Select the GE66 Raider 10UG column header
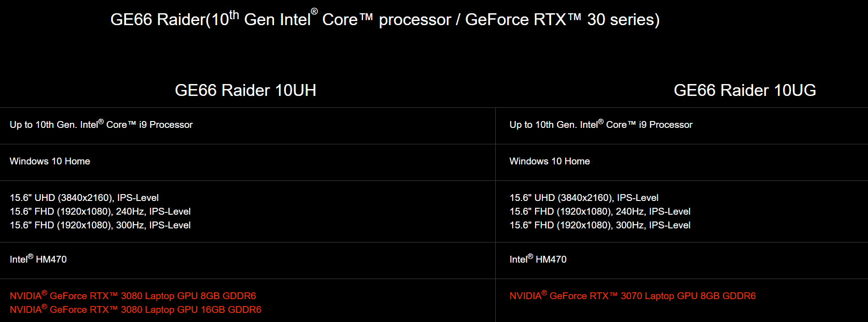 click(745, 90)
